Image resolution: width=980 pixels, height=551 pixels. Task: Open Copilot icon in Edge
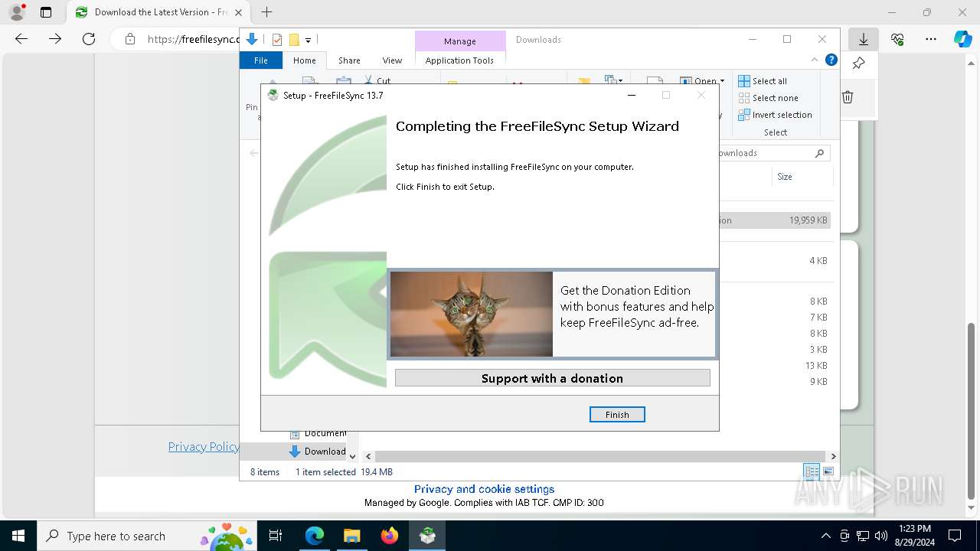point(963,39)
